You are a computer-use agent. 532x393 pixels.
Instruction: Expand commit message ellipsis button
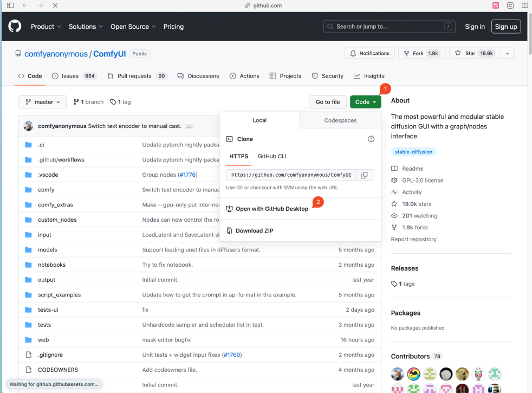pyautogui.click(x=189, y=126)
